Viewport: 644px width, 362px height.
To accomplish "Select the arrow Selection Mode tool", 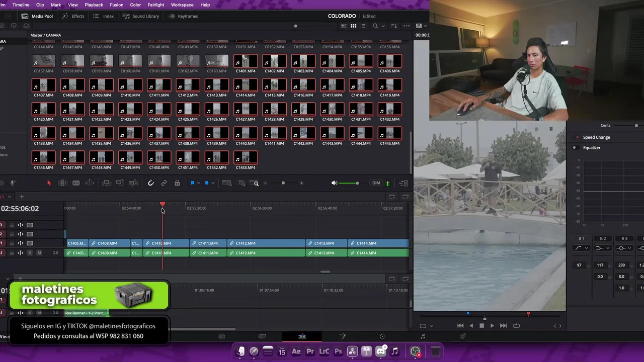I will tap(49, 183).
